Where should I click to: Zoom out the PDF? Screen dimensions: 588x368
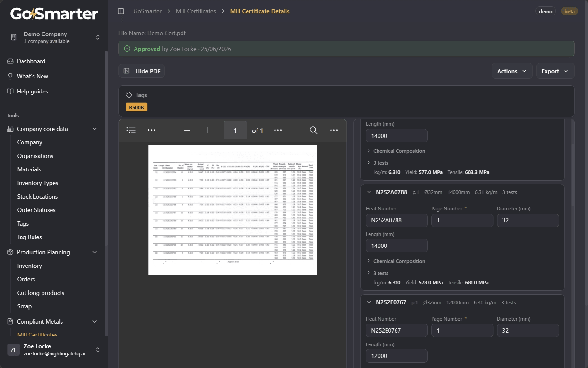187,130
